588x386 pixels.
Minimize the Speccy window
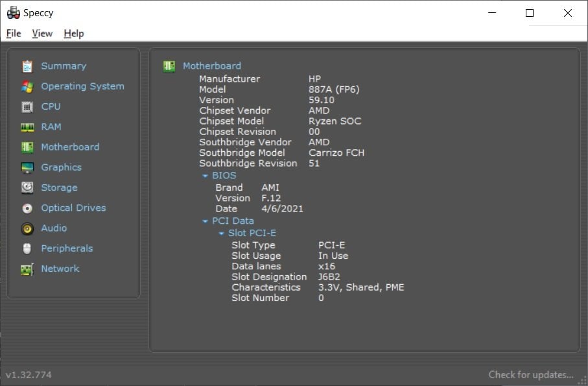tap(492, 13)
